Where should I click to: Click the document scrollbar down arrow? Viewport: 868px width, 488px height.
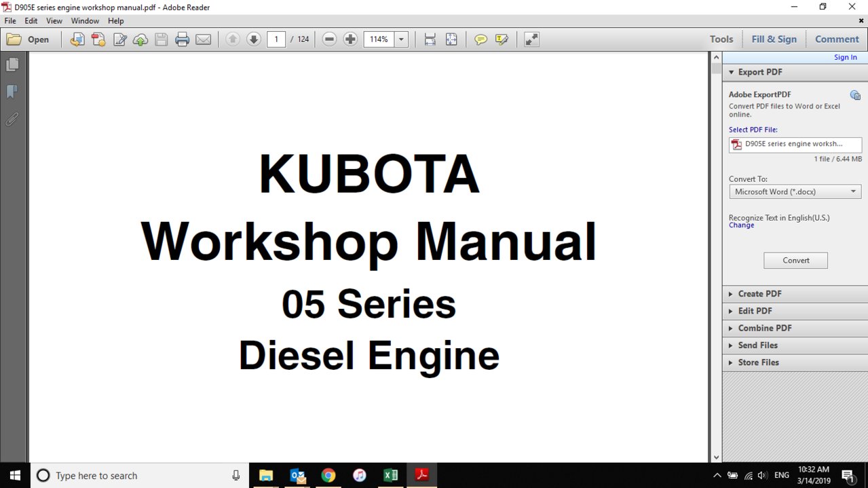point(716,457)
